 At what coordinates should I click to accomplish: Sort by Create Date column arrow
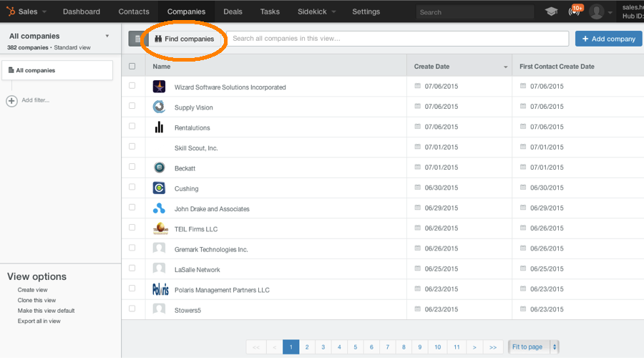(506, 67)
